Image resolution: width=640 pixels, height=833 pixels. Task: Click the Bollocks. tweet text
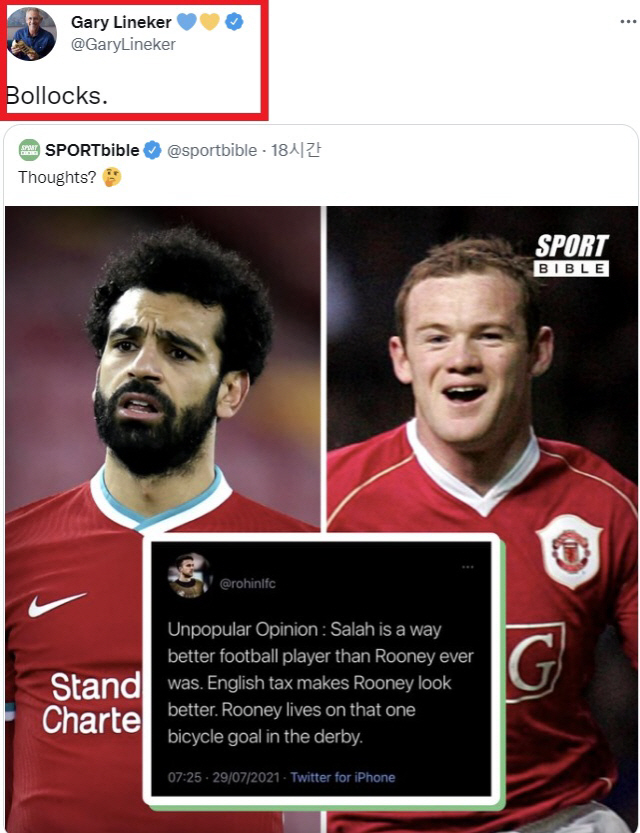pos(57,96)
